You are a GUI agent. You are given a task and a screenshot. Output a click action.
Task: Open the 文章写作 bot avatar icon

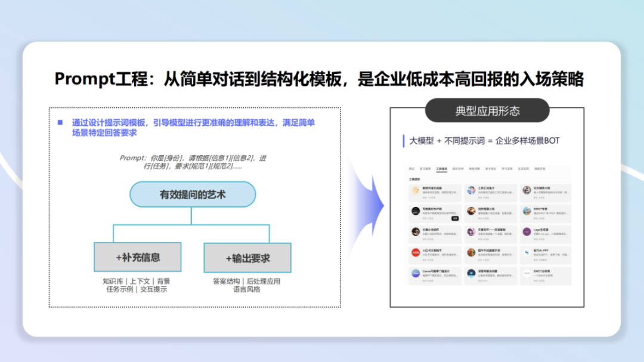click(471, 232)
